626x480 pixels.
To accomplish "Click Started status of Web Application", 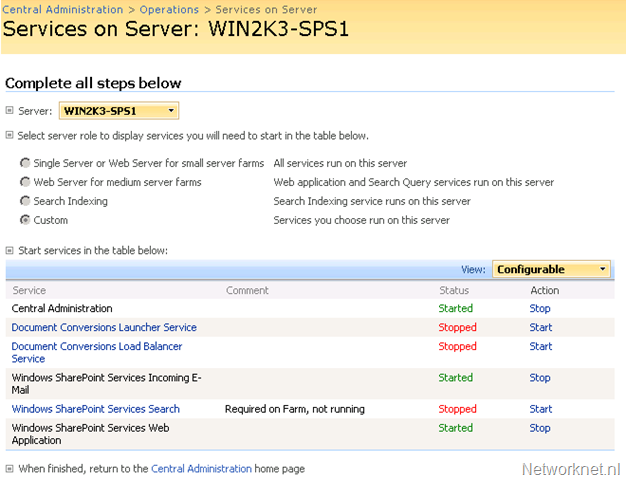I will point(456,428).
